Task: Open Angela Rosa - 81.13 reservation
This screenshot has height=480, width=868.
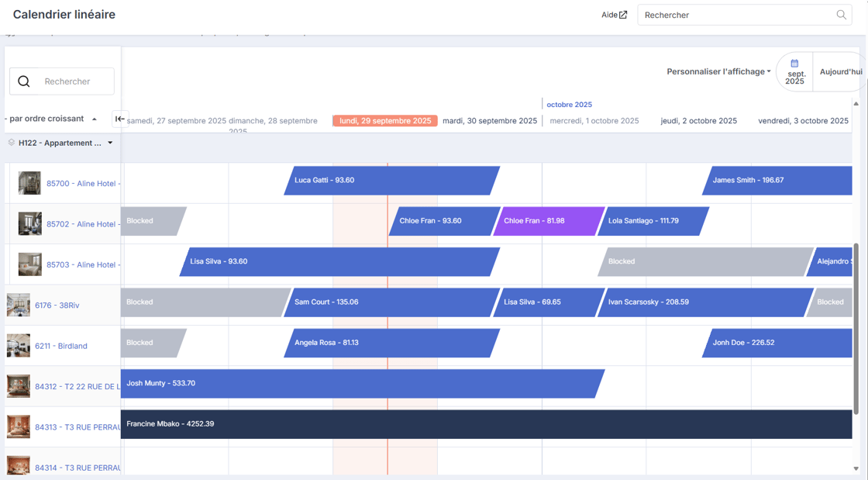Action: pyautogui.click(x=392, y=343)
